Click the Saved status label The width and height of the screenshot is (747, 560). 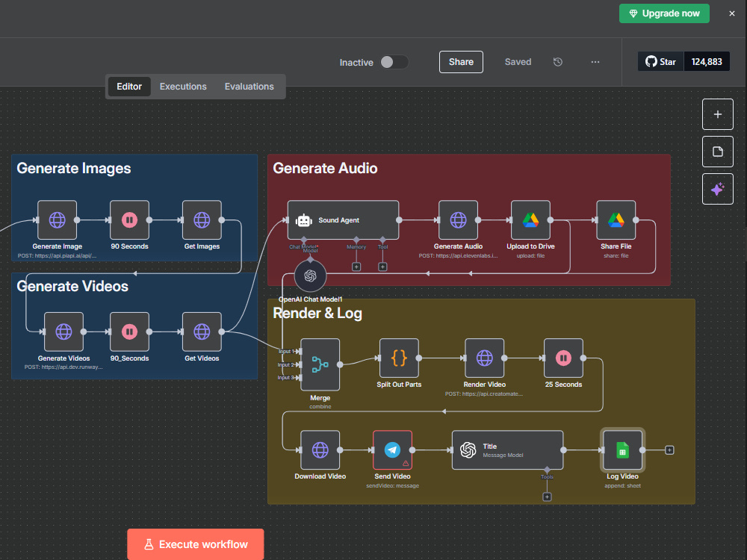pos(518,62)
